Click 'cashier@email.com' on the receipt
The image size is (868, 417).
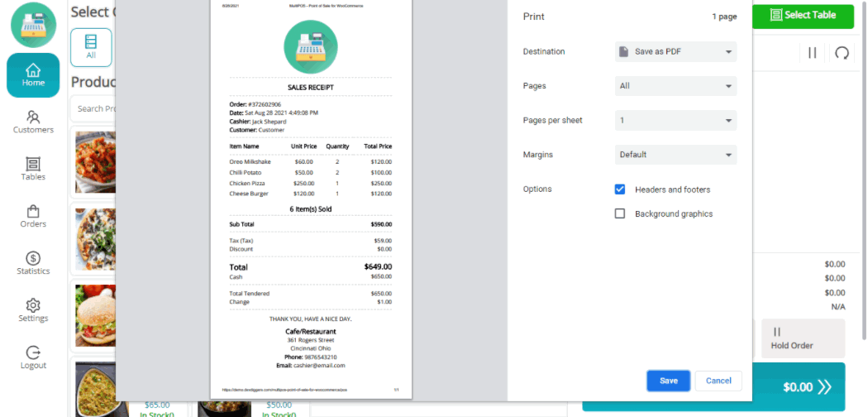pos(319,366)
